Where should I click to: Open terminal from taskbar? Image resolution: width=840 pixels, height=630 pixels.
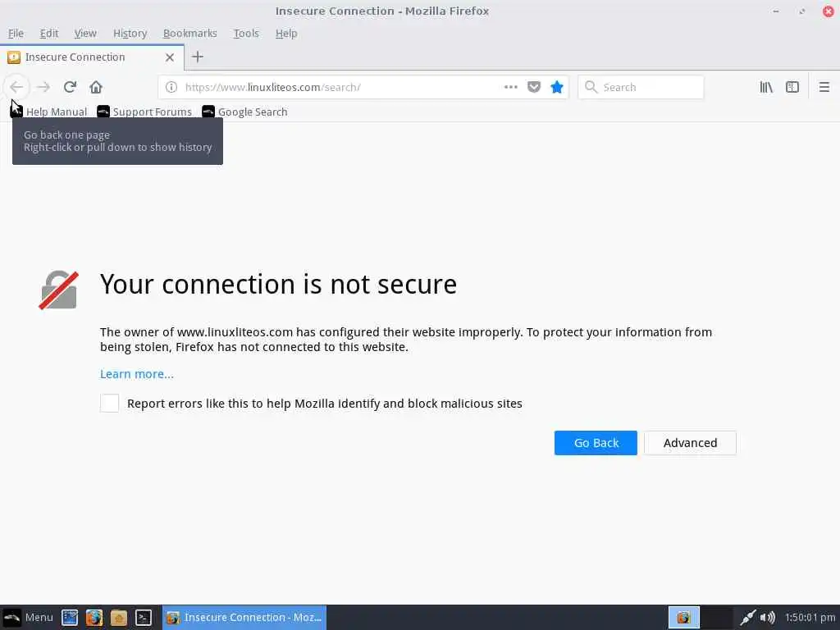pyautogui.click(x=144, y=618)
